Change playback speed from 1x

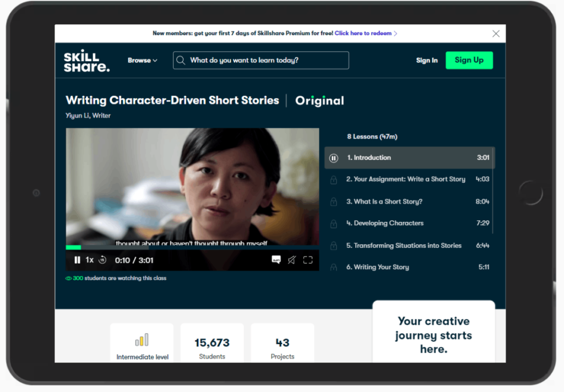pos(90,260)
